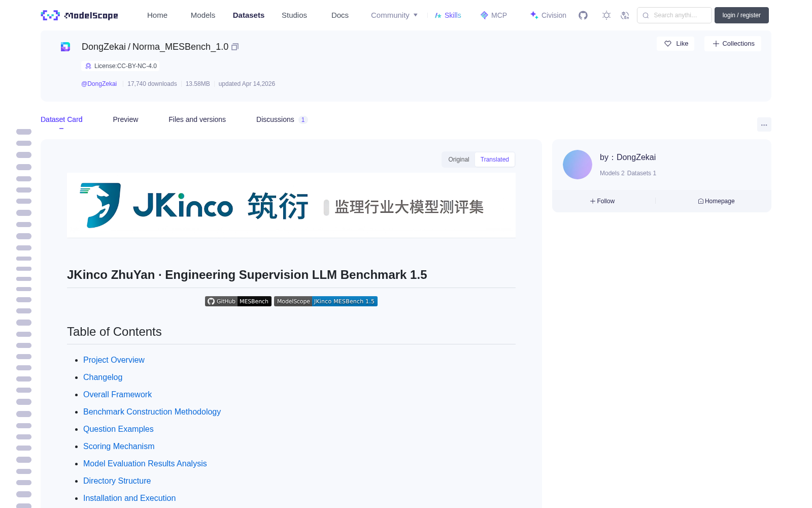Click the 'updated Apr 14,2026' text
Viewport: 812px width, 508px height.
click(x=247, y=84)
